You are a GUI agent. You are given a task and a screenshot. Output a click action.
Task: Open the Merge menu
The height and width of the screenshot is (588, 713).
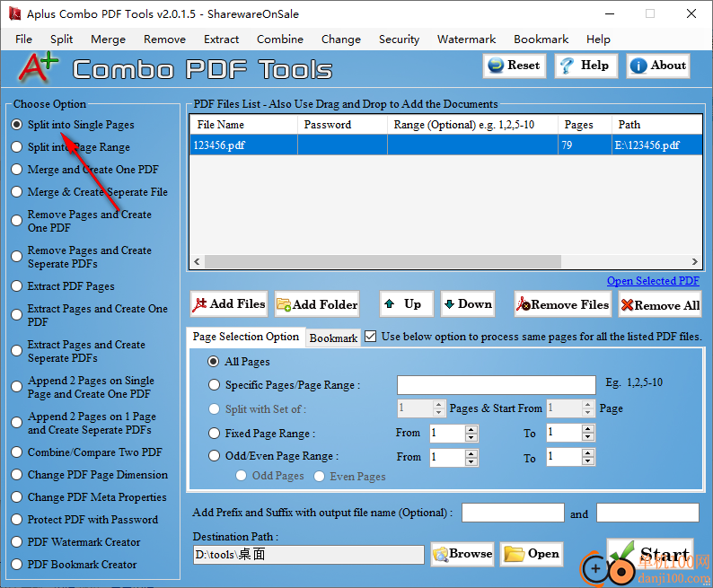click(x=109, y=39)
